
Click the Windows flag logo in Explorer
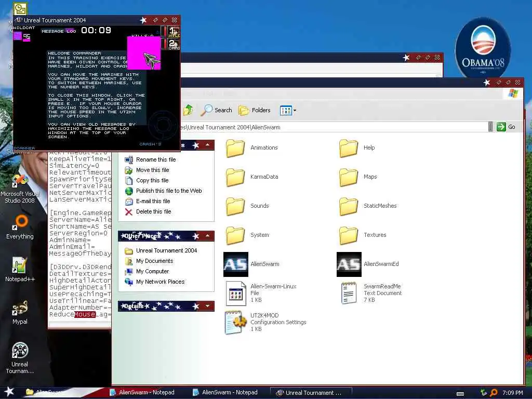[513, 94]
